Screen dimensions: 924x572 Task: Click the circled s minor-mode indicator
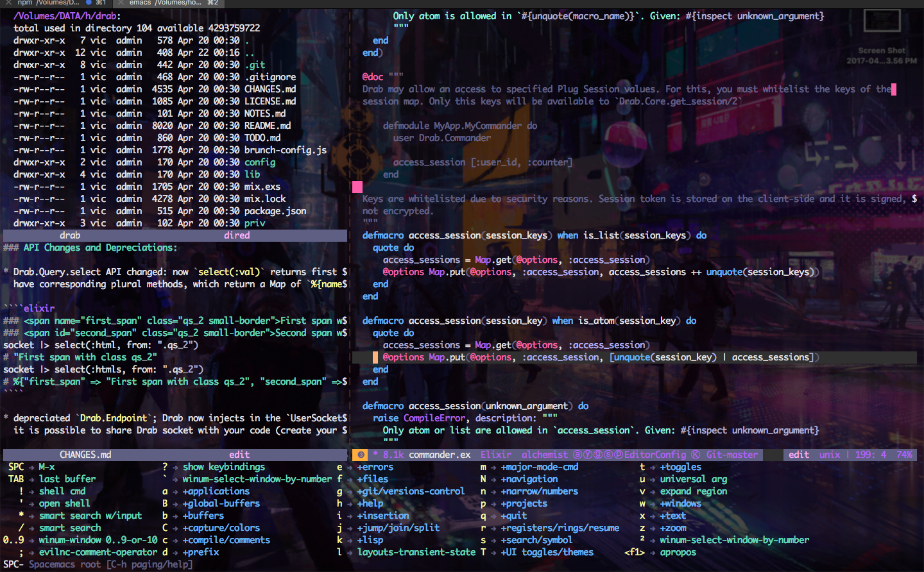tap(608, 455)
